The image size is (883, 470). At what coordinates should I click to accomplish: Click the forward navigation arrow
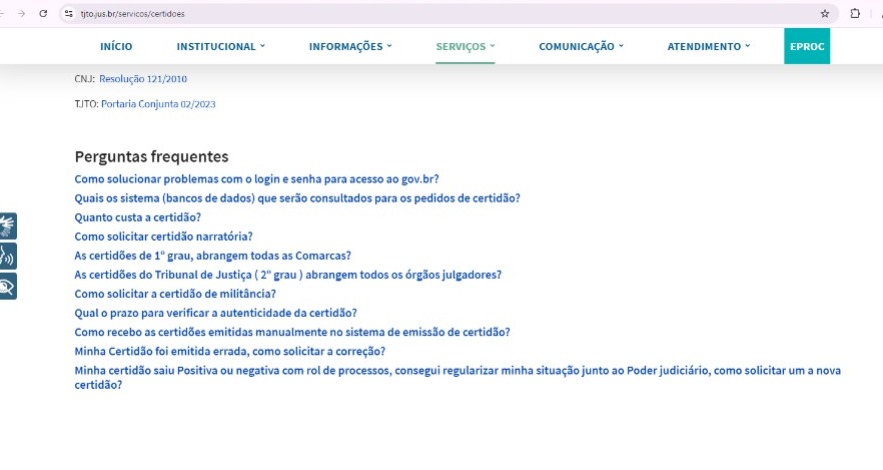point(21,14)
